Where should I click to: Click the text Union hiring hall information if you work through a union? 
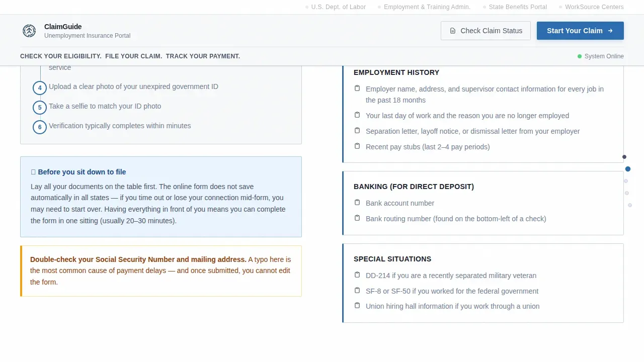452,306
